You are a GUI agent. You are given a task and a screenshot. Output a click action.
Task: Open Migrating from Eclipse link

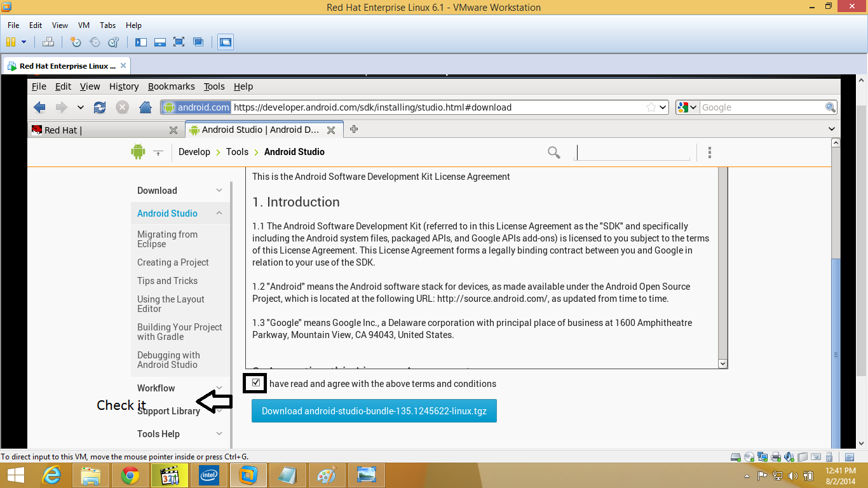168,239
